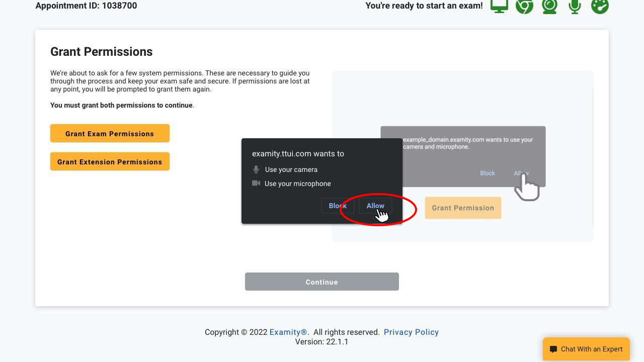Click the 'examity.ttui.com wants to' text
644x362 pixels.
(x=298, y=154)
